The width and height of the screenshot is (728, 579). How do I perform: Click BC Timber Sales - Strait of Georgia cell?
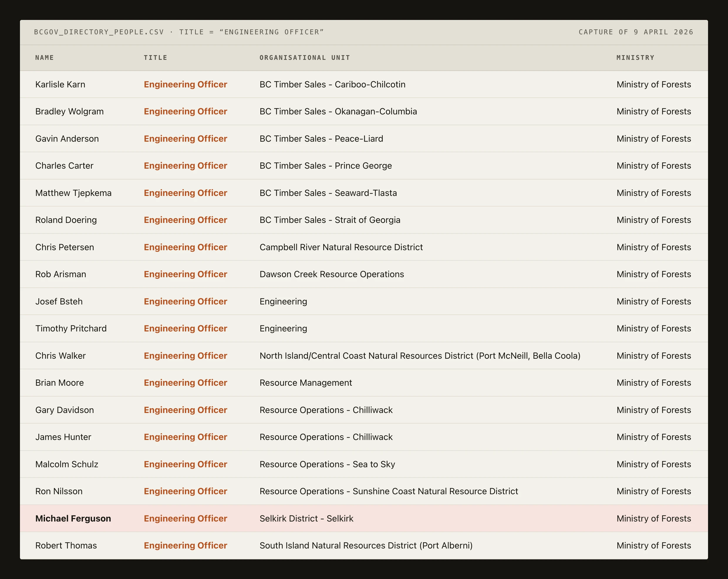click(330, 220)
